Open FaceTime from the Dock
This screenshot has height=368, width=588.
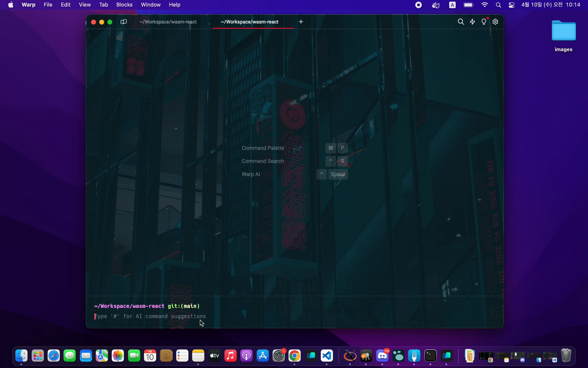[134, 356]
